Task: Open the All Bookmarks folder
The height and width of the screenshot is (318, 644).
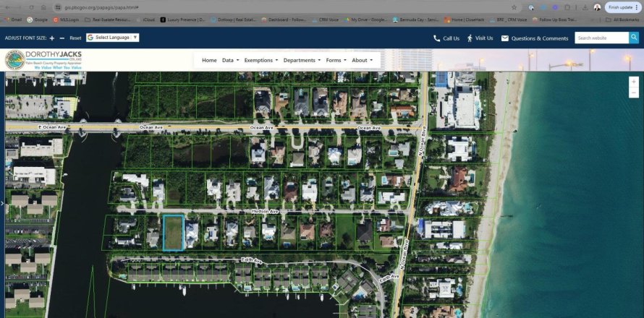Action: click(x=622, y=20)
